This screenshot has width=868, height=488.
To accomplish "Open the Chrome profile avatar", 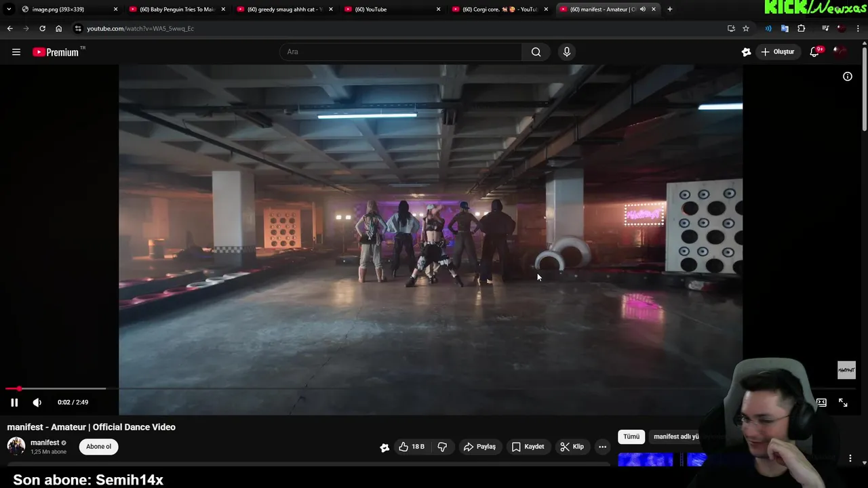I will coord(842,28).
